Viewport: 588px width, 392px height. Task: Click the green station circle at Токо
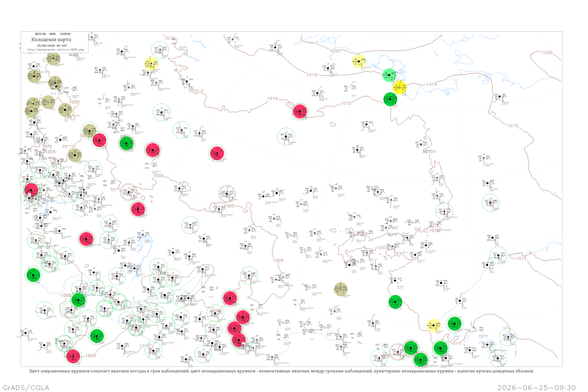395,302
